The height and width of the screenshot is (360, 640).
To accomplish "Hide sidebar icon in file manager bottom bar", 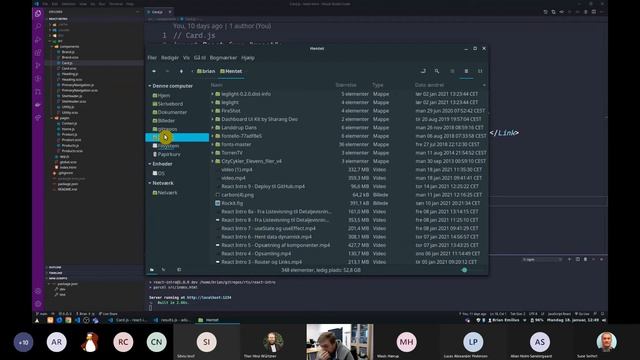I will [179, 270].
